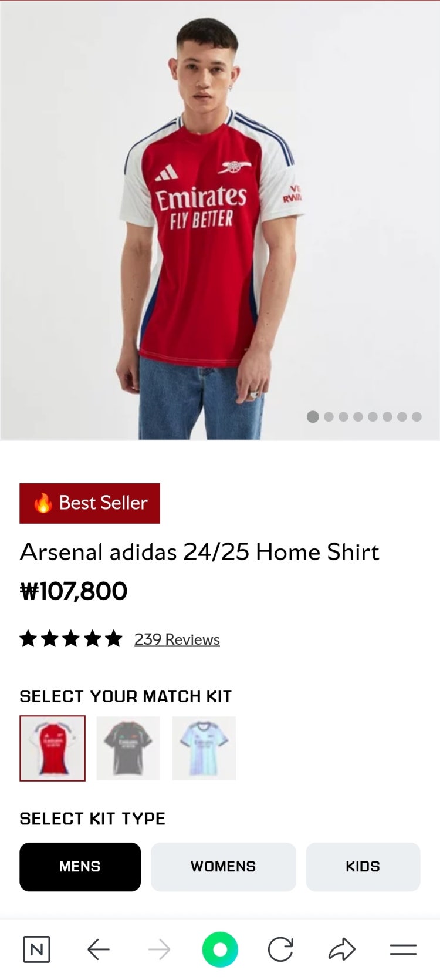Select the red home kit thumbnail
The image size is (440, 980).
click(x=53, y=748)
